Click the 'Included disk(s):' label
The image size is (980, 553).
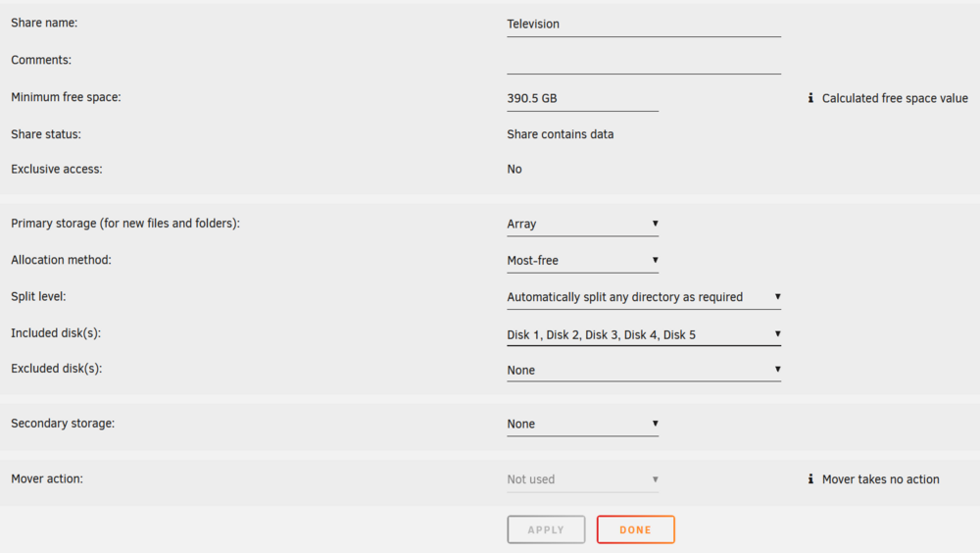(x=56, y=332)
